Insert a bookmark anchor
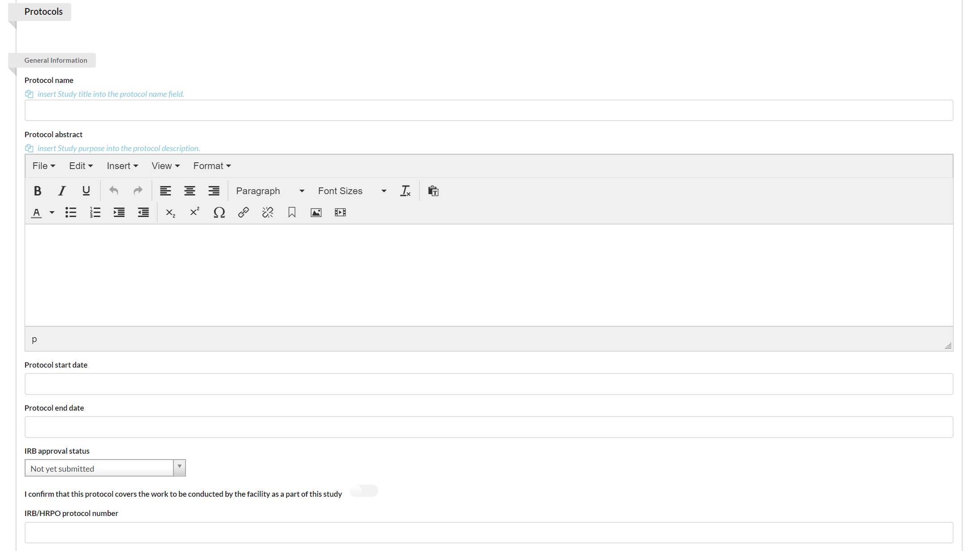This screenshot has height=551, width=980. (x=292, y=213)
